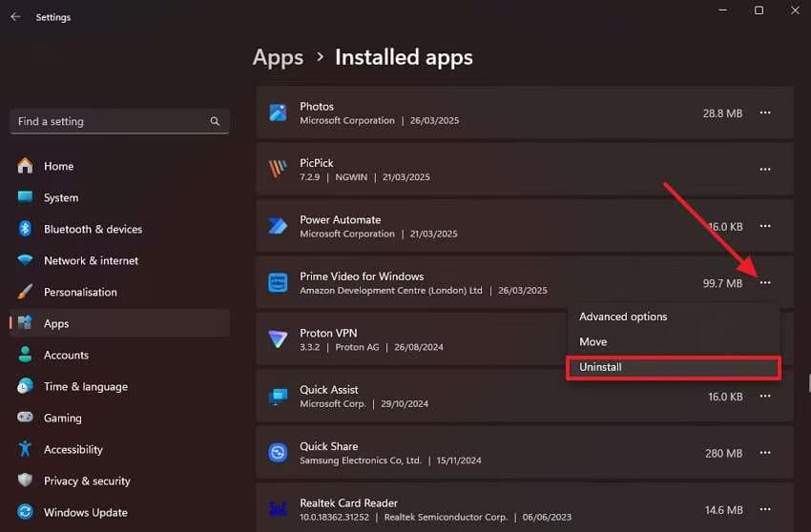The height and width of the screenshot is (532, 811).
Task: Open three-dot menu for Quick Share
Action: (x=765, y=453)
